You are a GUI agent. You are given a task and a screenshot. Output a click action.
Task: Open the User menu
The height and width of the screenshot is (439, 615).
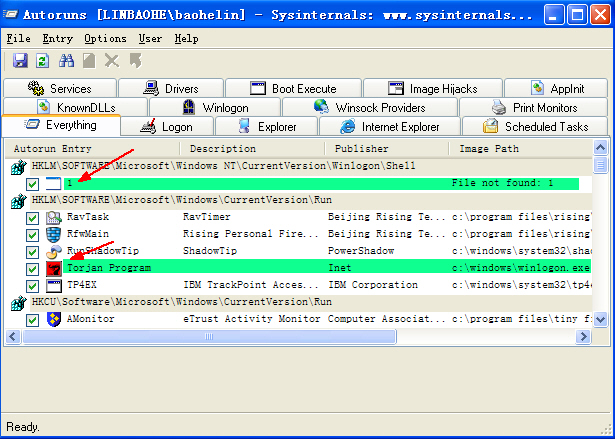150,38
